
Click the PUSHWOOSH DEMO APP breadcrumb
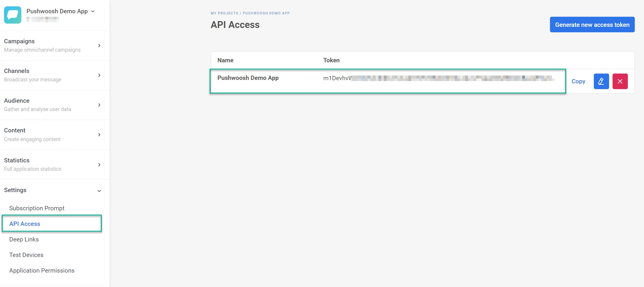click(266, 13)
